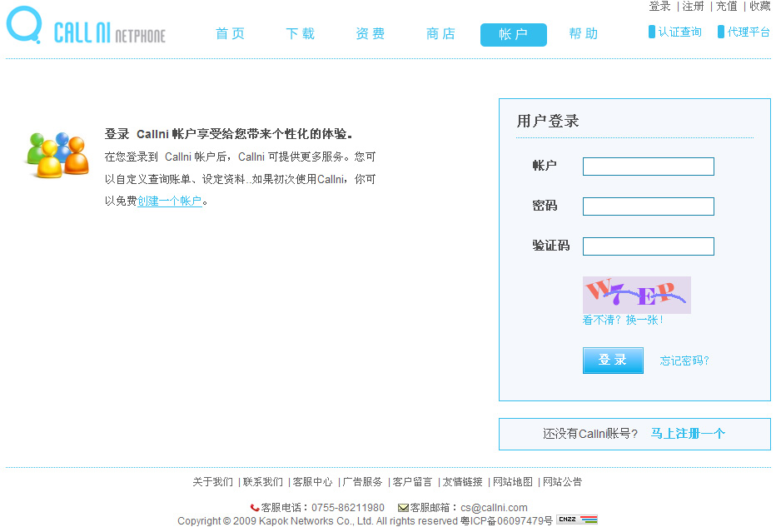Focus the 密码 password input field

click(649, 206)
